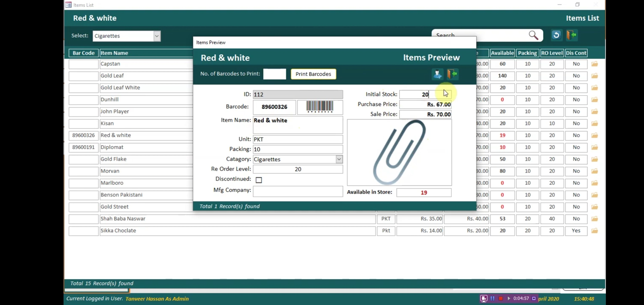Open folder icon for Diplomat row
Image resolution: width=644 pixels, height=305 pixels.
(595, 147)
